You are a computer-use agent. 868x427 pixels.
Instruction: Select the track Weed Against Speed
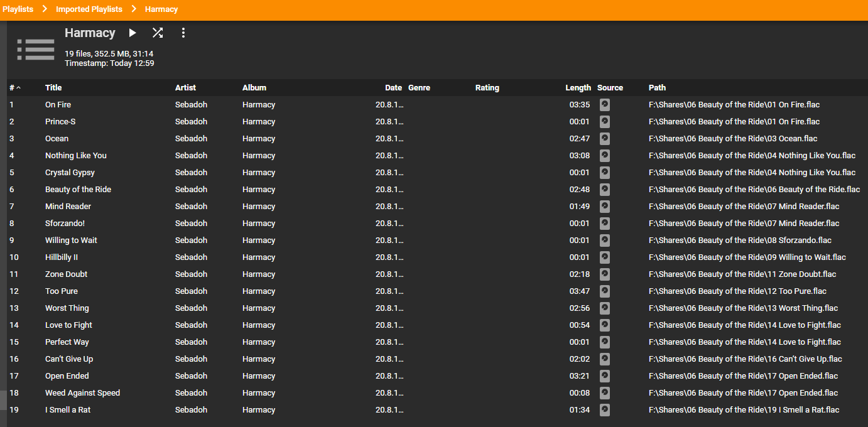click(82, 393)
